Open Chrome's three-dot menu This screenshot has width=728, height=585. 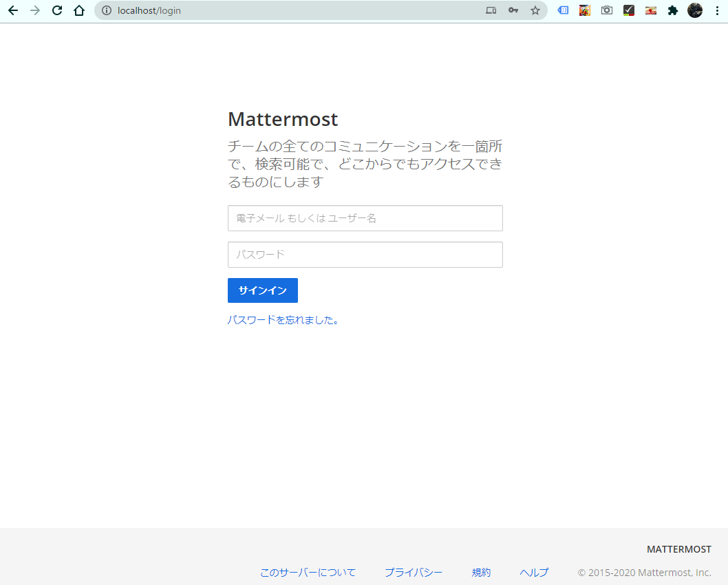[717, 10]
